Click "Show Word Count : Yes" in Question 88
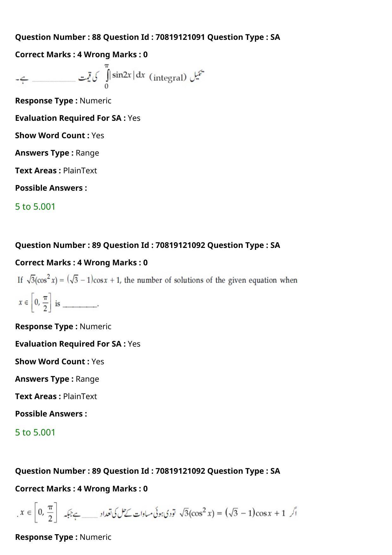Viewport: 392px width, 555px height. 60,135
